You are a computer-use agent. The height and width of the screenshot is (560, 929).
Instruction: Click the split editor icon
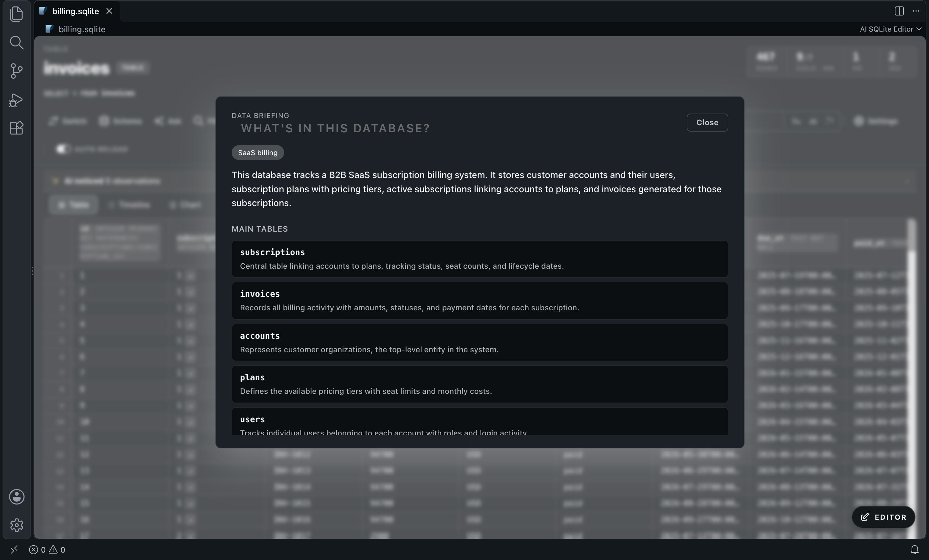(x=899, y=11)
